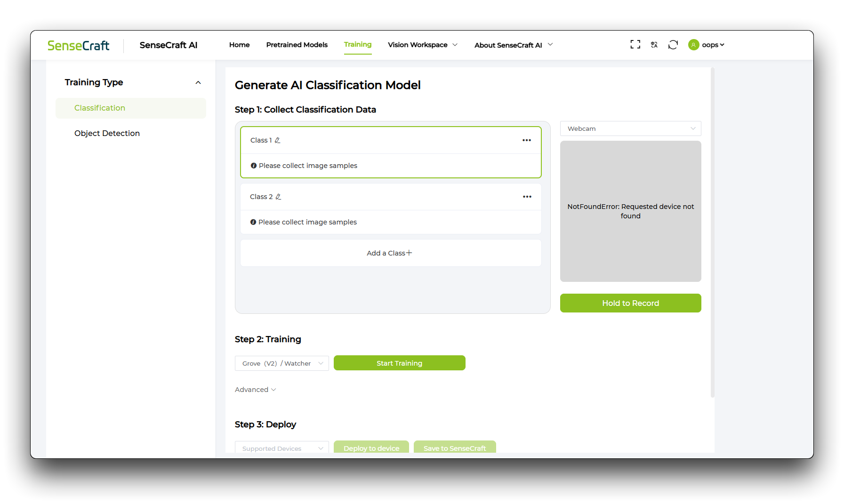
Task: Select Classification training type
Action: point(131,108)
